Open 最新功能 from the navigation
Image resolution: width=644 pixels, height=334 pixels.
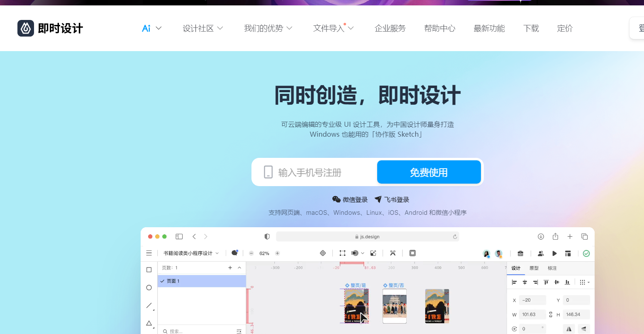489,28
